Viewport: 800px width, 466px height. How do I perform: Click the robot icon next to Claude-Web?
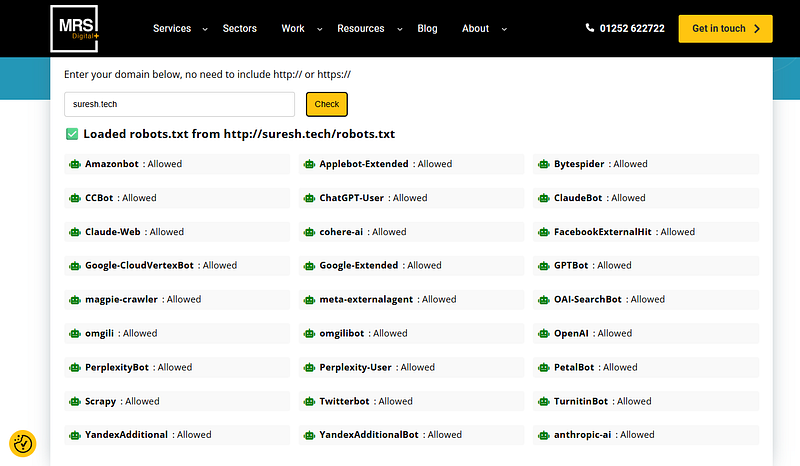point(75,232)
